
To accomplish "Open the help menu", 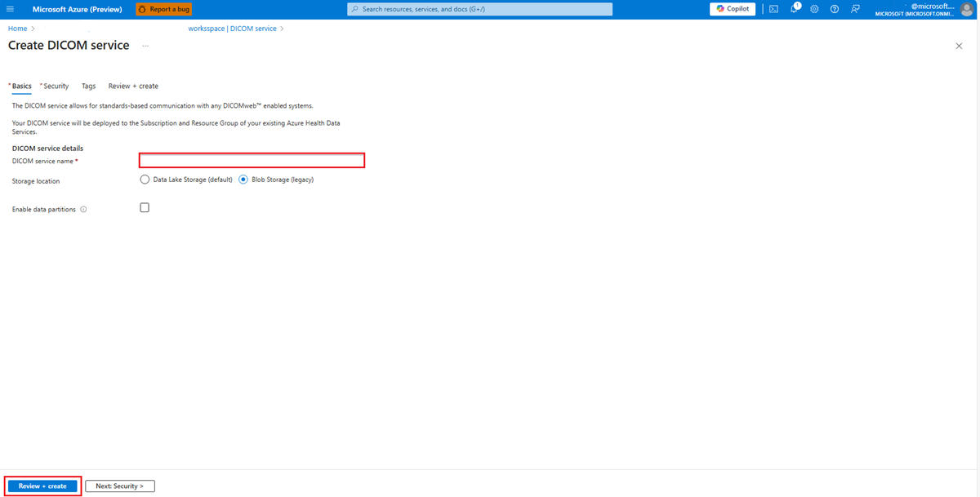I will point(834,8).
